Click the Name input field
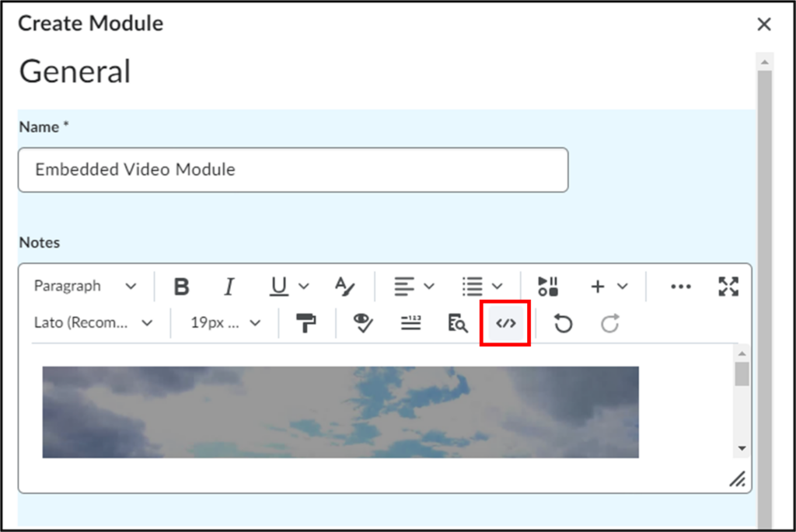Screen dimensions: 796x532 293,170
